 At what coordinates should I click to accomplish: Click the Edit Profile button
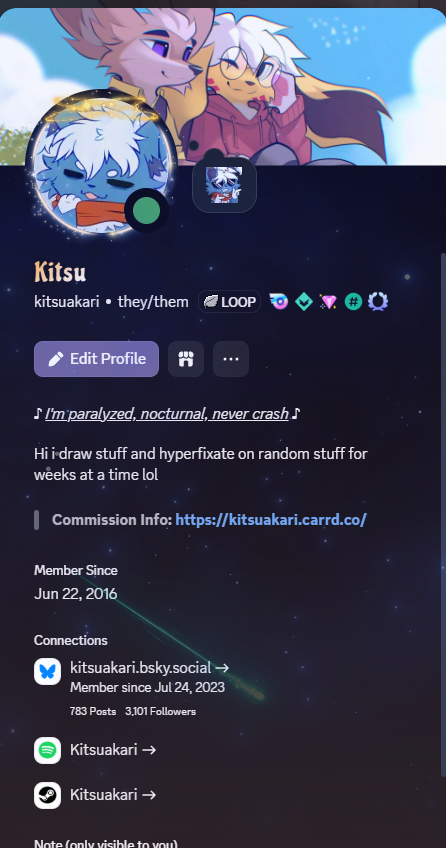[96, 359]
